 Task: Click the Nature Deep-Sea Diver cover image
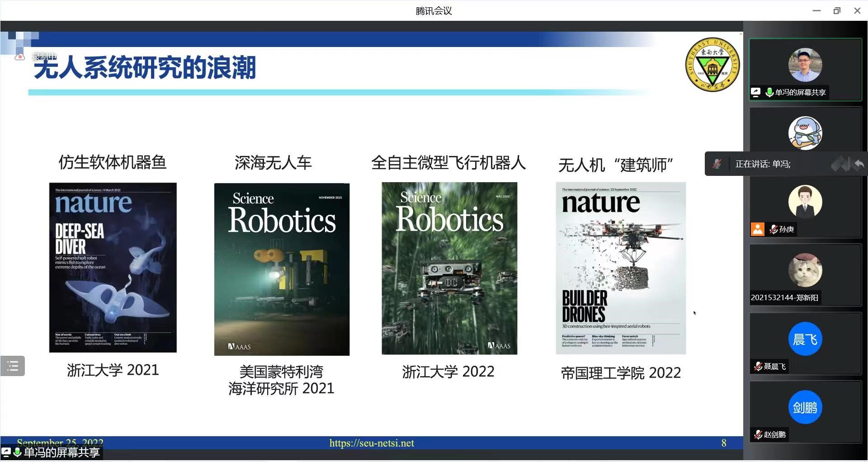pos(113,267)
